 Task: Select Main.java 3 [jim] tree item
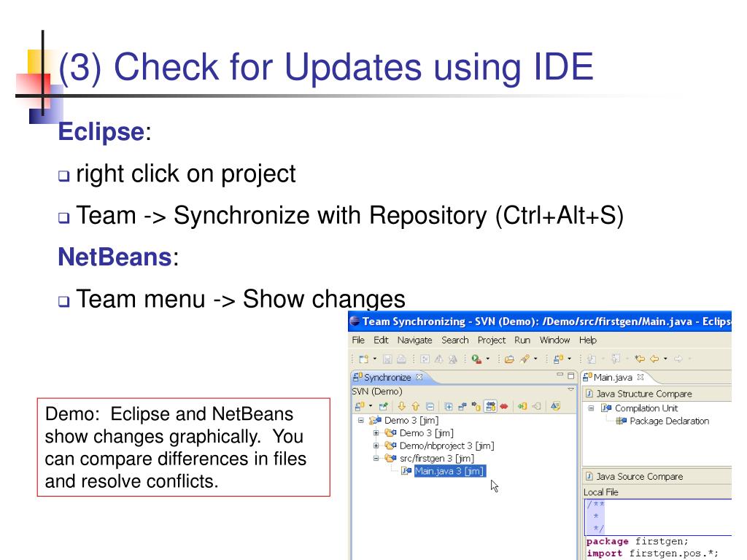(x=449, y=471)
